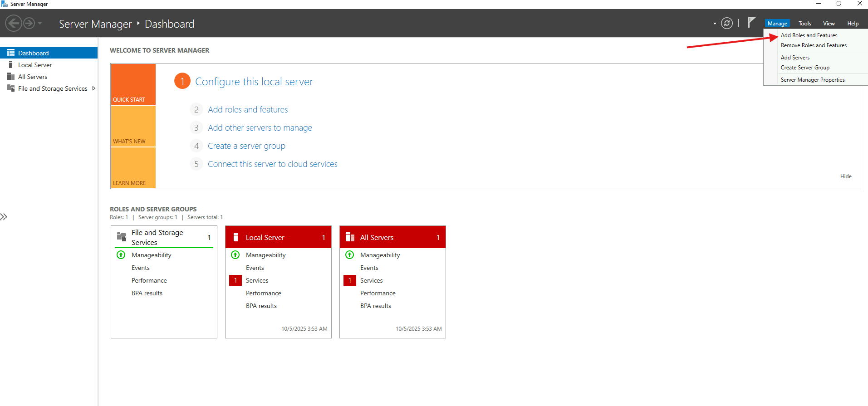Open the Local Server tile header
This screenshot has width=868, height=406.
pyautogui.click(x=278, y=237)
